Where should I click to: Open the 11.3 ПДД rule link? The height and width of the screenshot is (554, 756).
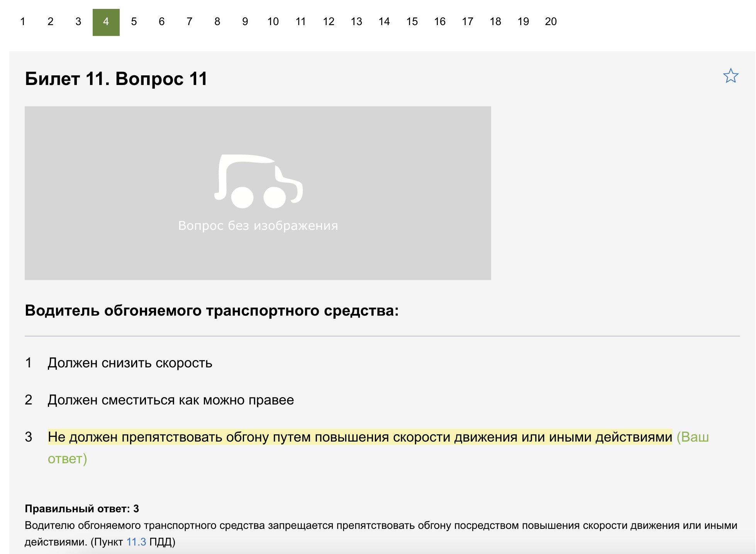[x=136, y=542]
